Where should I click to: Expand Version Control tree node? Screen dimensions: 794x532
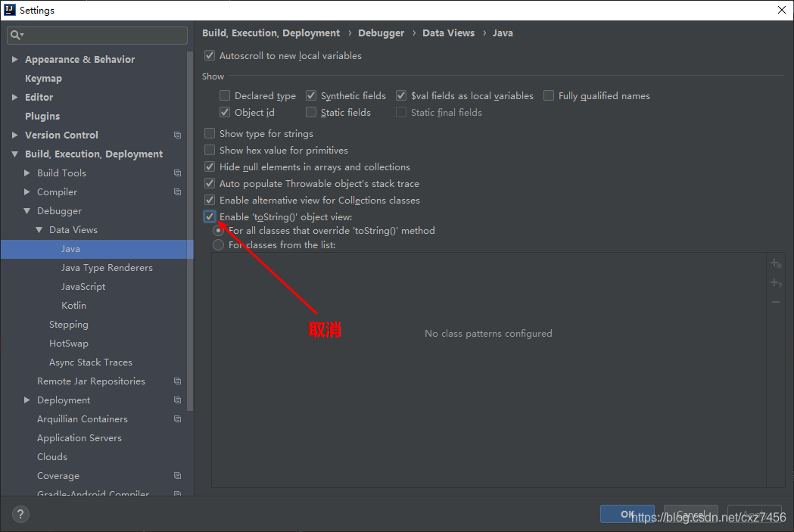point(14,135)
